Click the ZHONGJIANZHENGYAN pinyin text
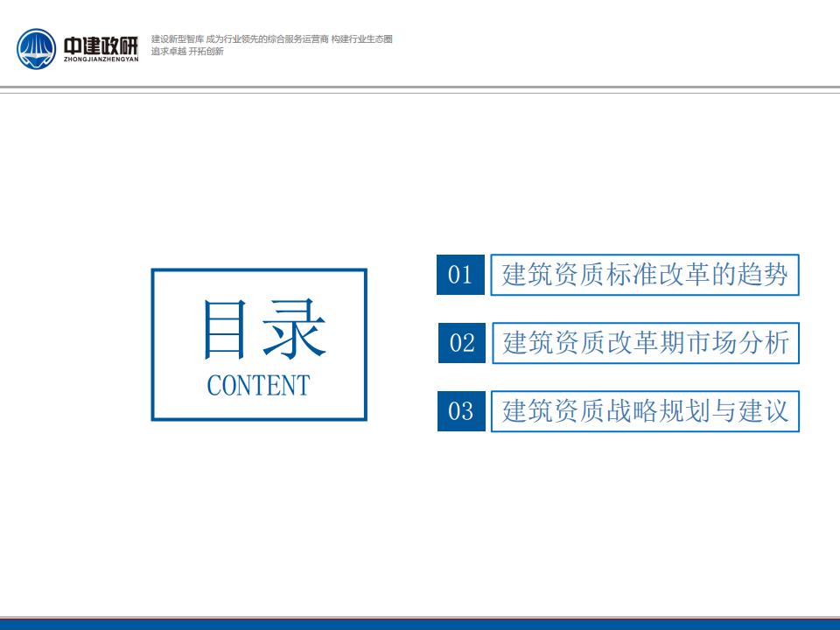The image size is (840, 630). tap(101, 59)
